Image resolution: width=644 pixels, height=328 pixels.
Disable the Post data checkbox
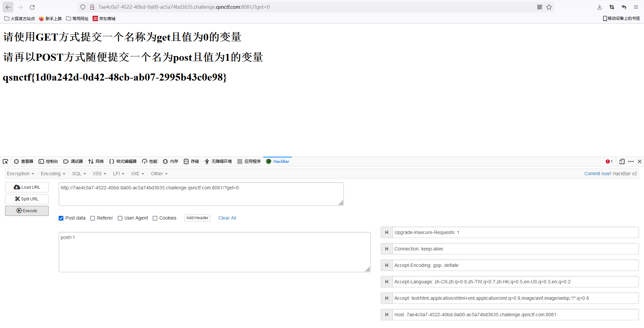(61, 218)
